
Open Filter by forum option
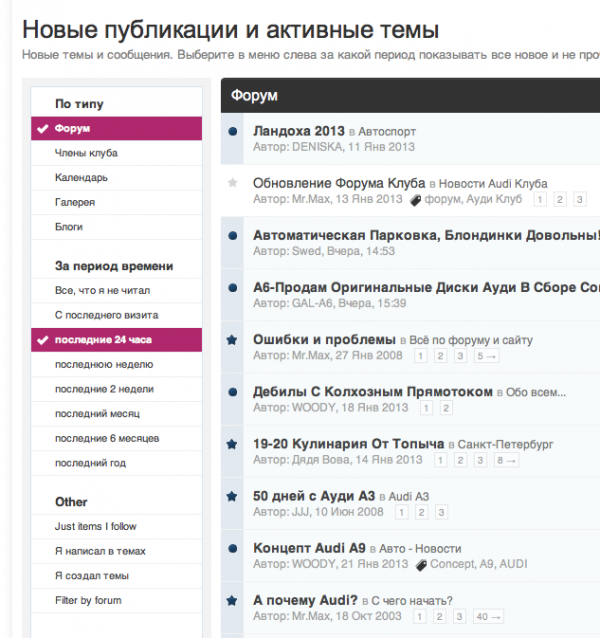[x=116, y=601]
